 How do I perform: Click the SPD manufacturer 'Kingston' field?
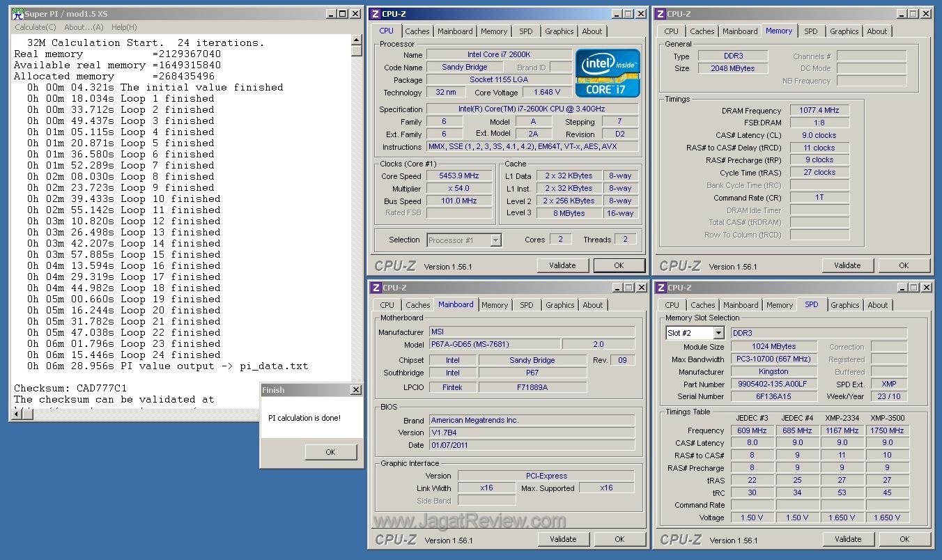click(x=773, y=371)
